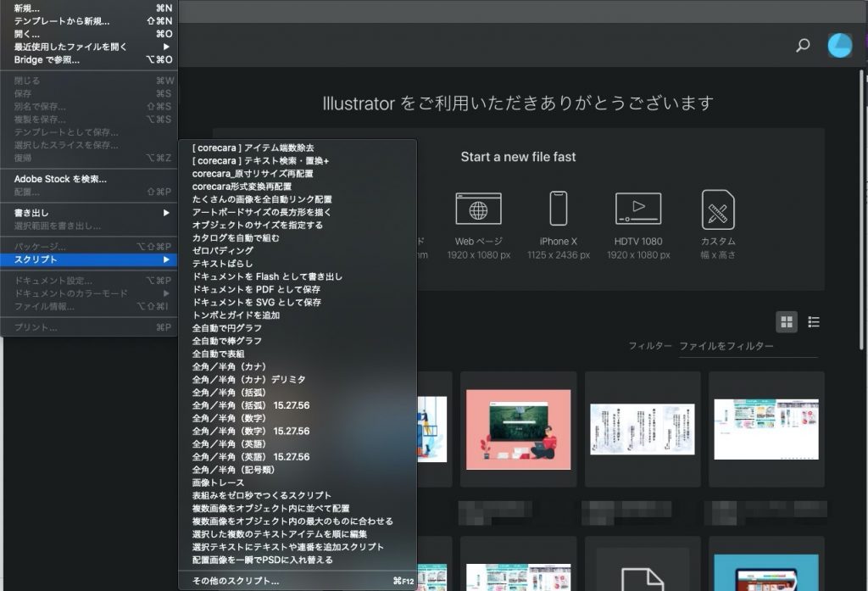
Task: Choose Adobe Stock を検索... menu item
Action: (88, 179)
